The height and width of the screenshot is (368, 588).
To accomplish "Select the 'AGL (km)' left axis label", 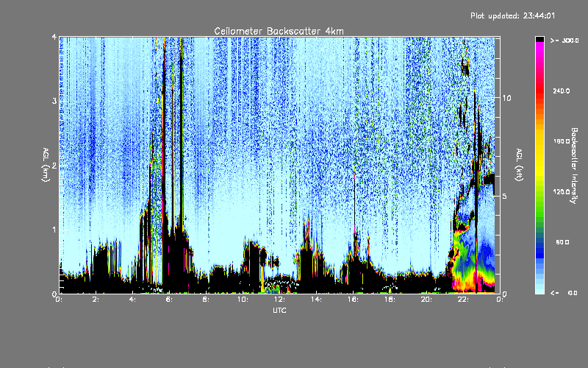I will 46,165.
